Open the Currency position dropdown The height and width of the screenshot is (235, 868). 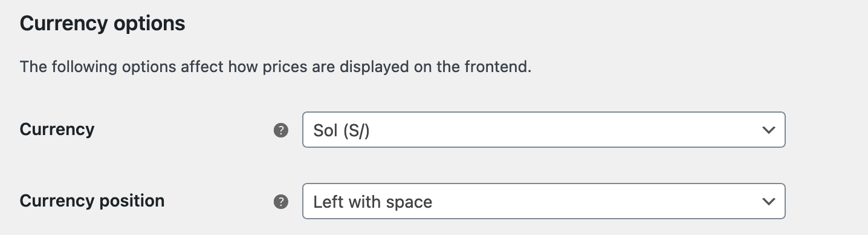point(543,201)
